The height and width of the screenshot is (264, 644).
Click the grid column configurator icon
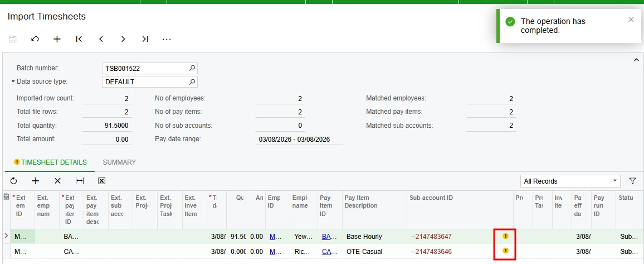pyautogui.click(x=6, y=197)
